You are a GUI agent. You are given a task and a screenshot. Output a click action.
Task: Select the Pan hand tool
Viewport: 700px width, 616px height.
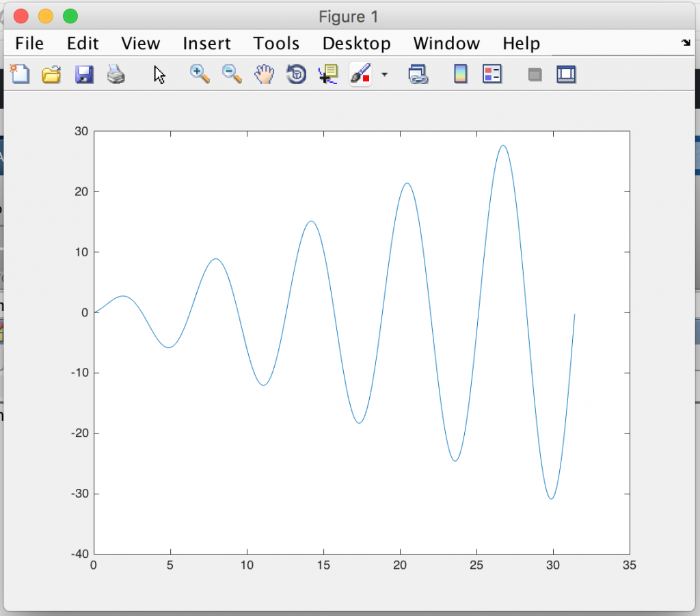pos(264,75)
